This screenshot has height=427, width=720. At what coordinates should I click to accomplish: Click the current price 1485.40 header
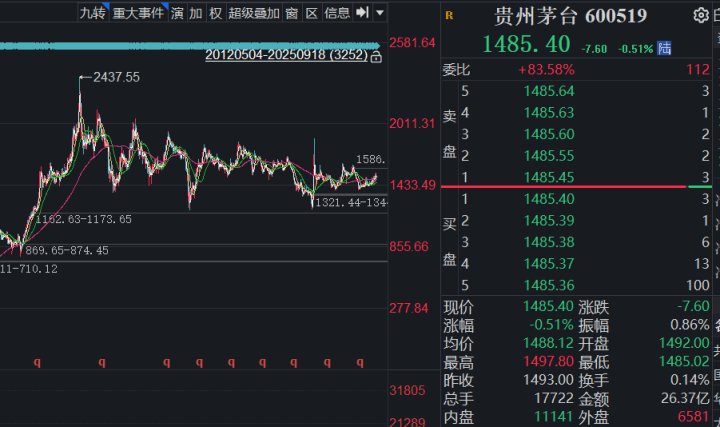526,45
